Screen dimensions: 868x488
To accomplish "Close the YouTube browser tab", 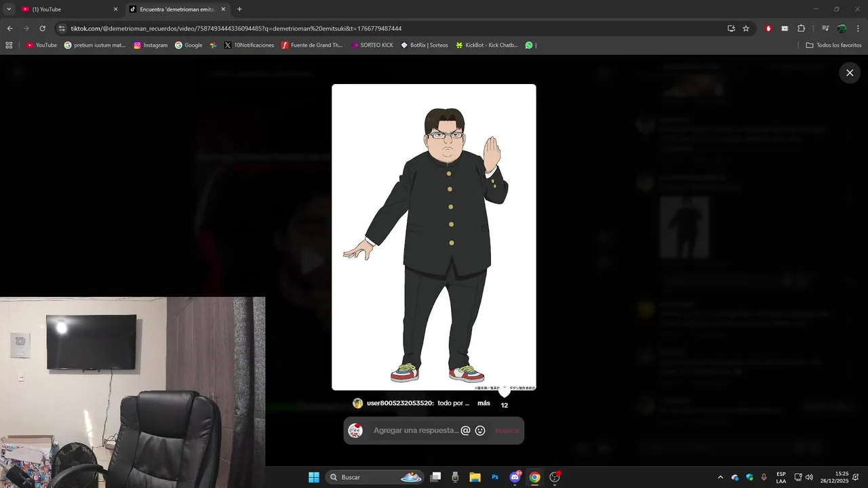I will point(115,9).
